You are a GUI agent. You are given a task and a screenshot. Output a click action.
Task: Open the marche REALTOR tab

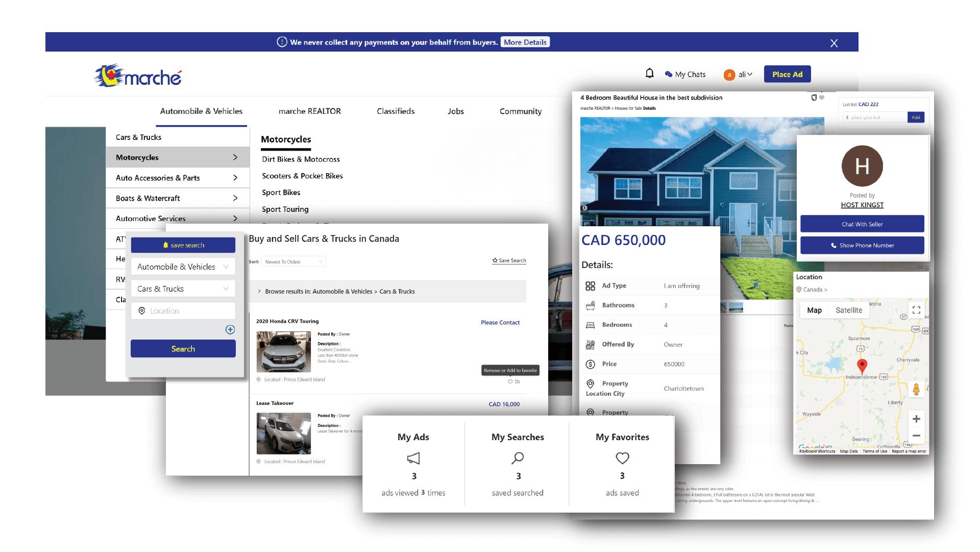[309, 111]
